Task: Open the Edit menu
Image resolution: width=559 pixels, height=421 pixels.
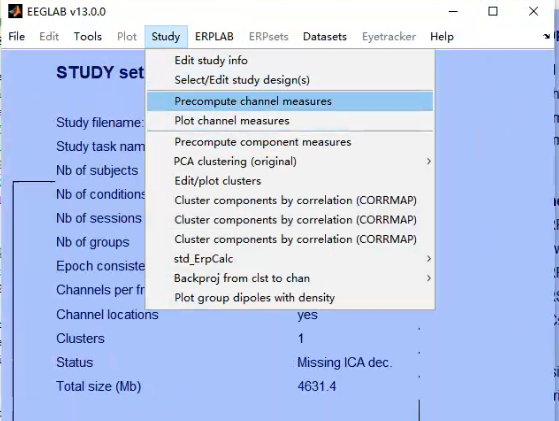Action: pos(49,36)
